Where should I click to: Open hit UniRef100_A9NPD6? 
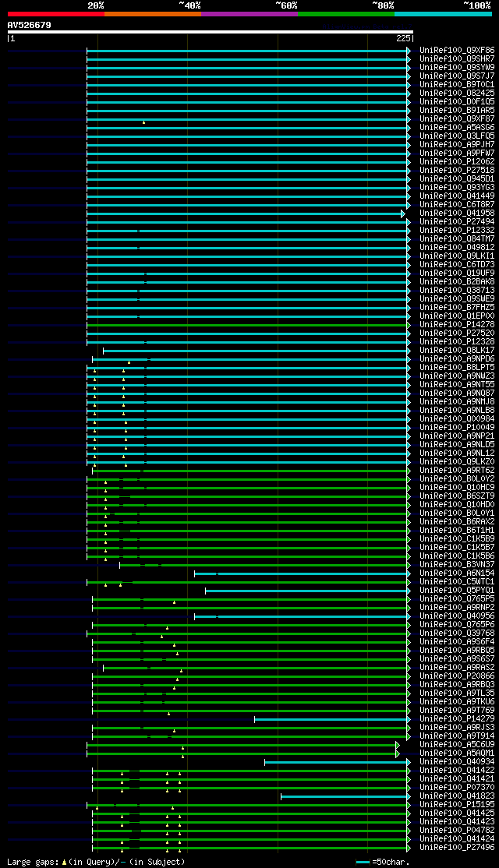[457, 359]
